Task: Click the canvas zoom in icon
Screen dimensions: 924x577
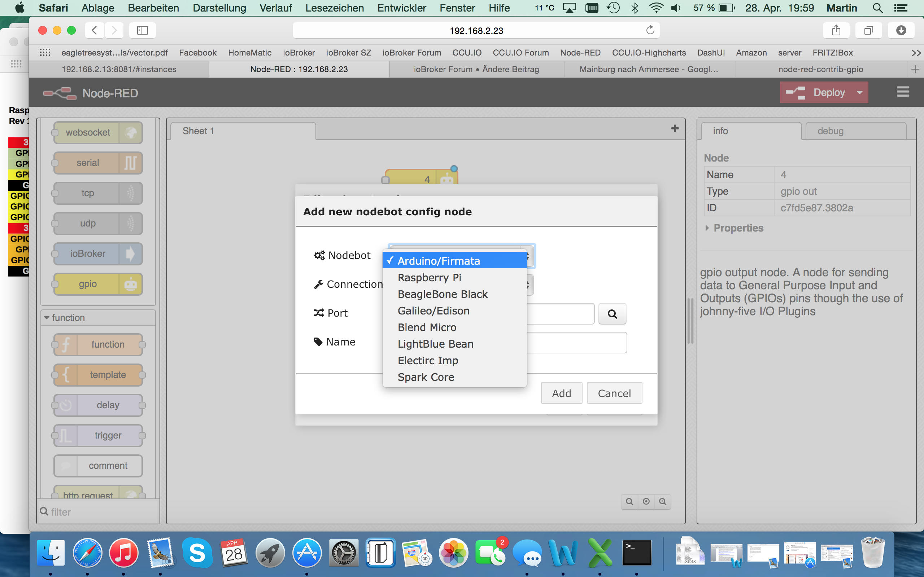Action: click(662, 501)
